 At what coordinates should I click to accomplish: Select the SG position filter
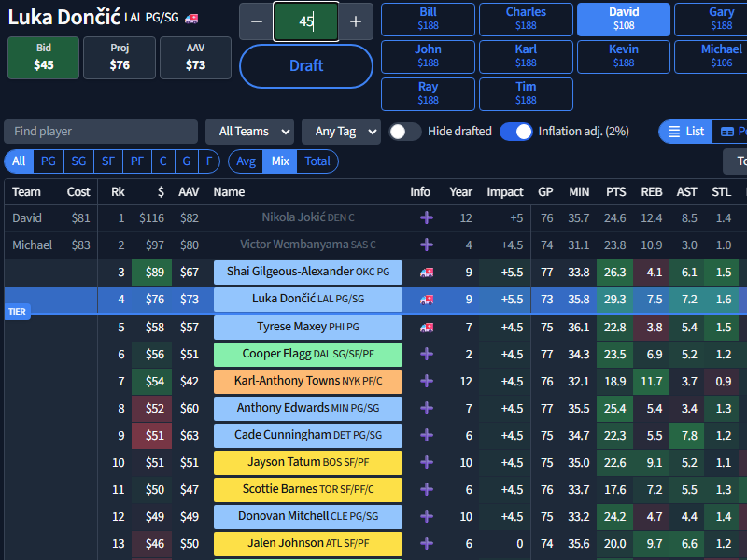[78, 161]
